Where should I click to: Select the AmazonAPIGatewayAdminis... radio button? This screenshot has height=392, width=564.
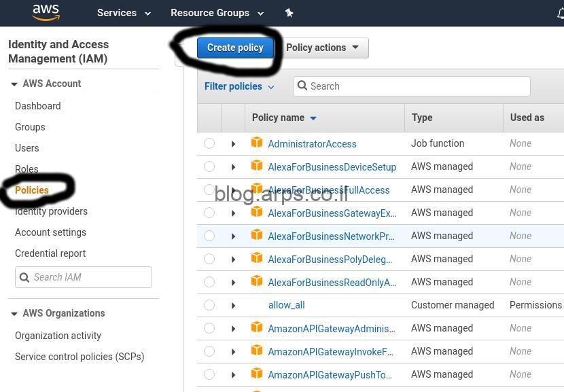tap(209, 328)
